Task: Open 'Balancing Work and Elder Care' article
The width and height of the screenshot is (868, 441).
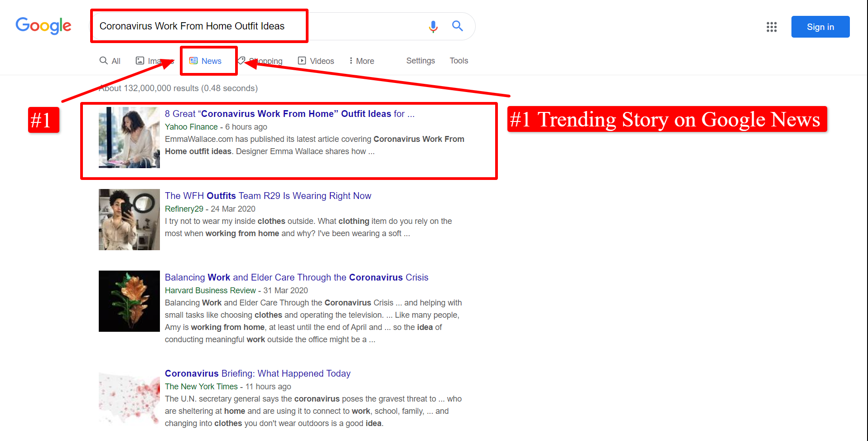Action: [x=296, y=277]
